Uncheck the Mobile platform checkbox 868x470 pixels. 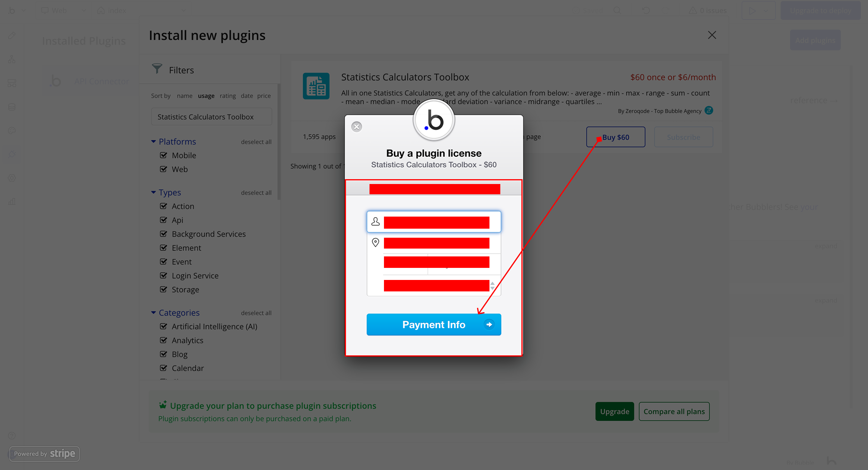163,155
